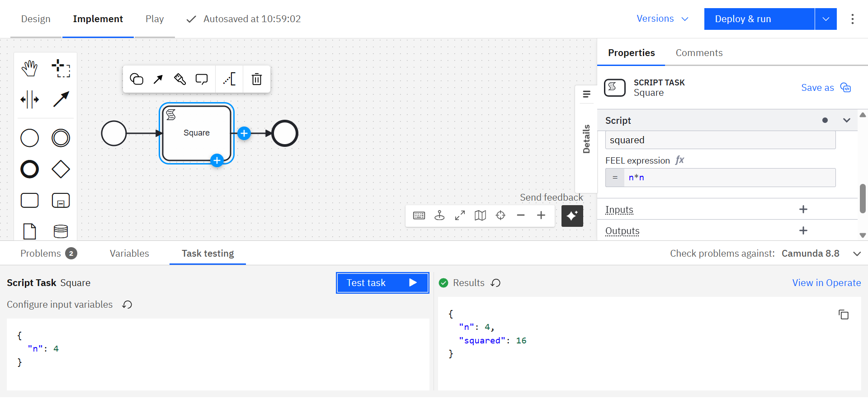Choose the Gateway diamond shape
The height and width of the screenshot is (399, 868).
(x=61, y=169)
